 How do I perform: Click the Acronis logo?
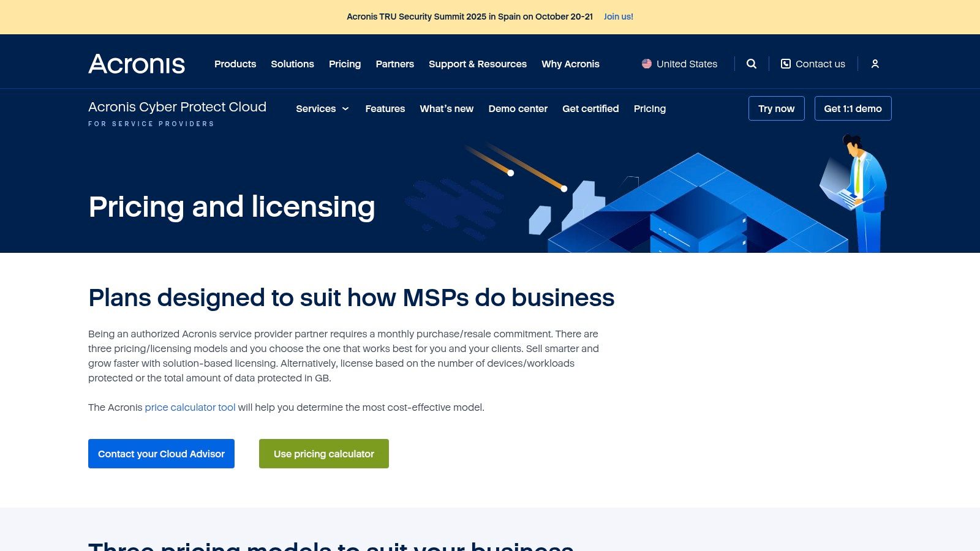click(137, 64)
